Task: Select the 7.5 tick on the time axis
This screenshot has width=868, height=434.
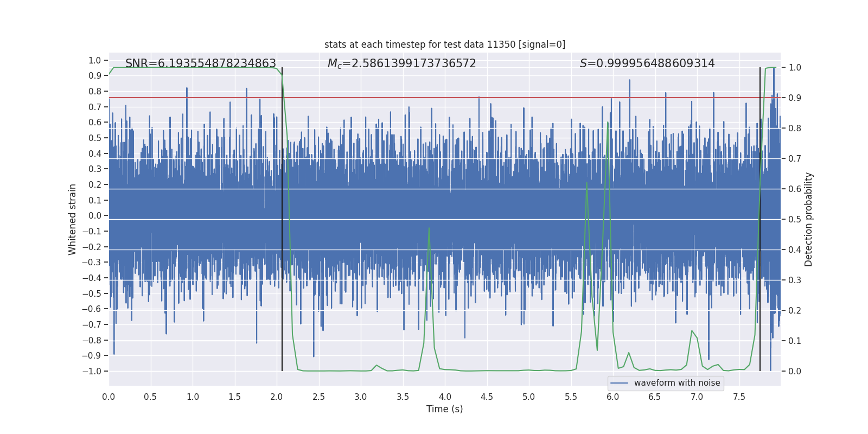Action: (x=739, y=397)
